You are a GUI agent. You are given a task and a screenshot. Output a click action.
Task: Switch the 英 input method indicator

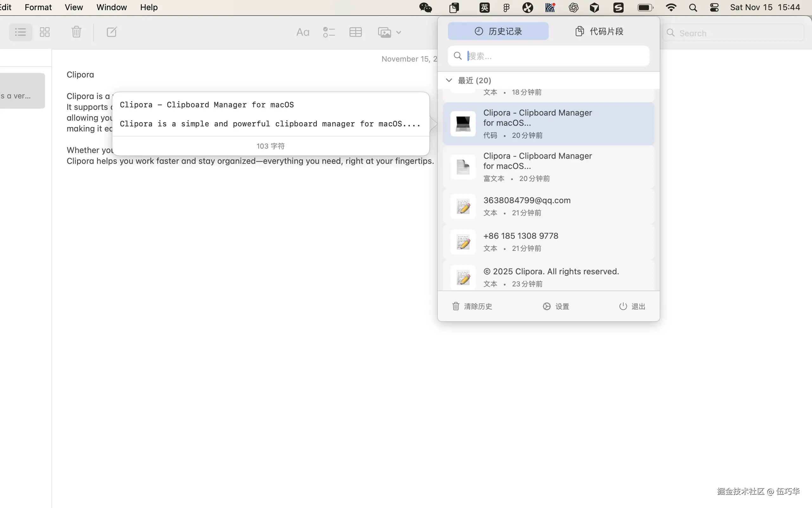[484, 7]
